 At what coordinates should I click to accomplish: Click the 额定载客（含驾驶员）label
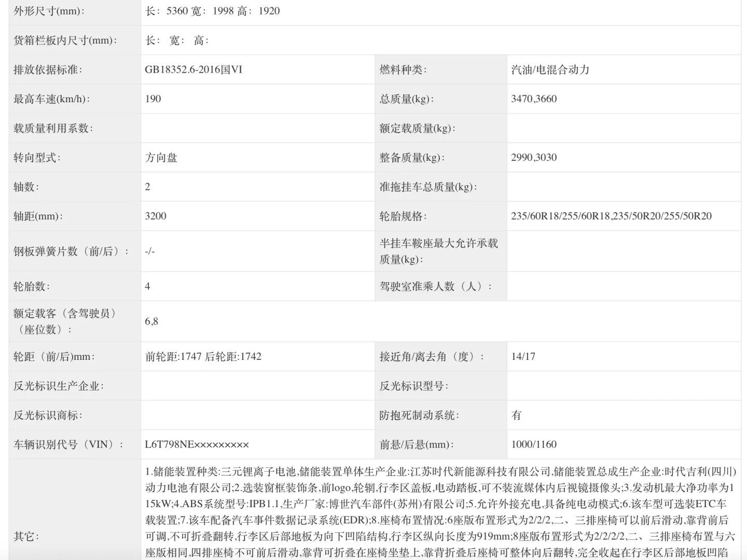click(65, 321)
